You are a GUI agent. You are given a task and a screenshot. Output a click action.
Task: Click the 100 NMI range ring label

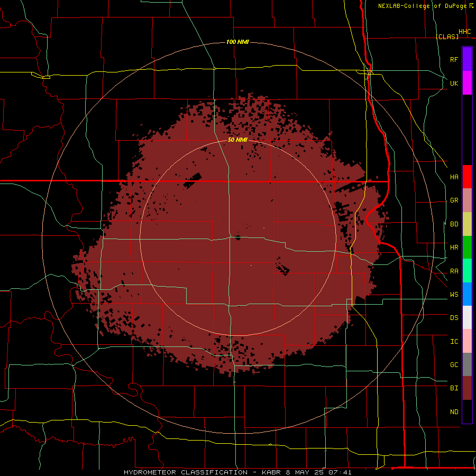point(237,42)
